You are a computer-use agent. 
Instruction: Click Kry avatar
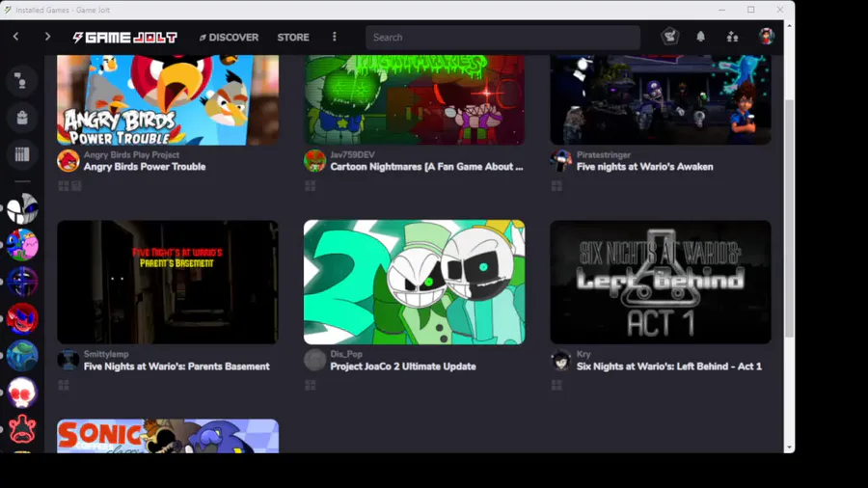(560, 360)
